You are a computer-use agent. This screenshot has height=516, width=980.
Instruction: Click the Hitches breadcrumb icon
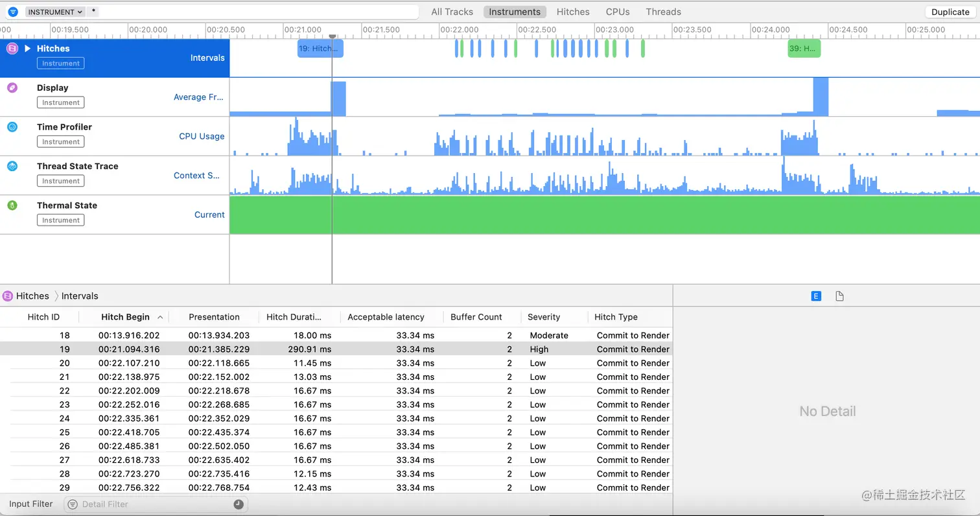point(8,296)
